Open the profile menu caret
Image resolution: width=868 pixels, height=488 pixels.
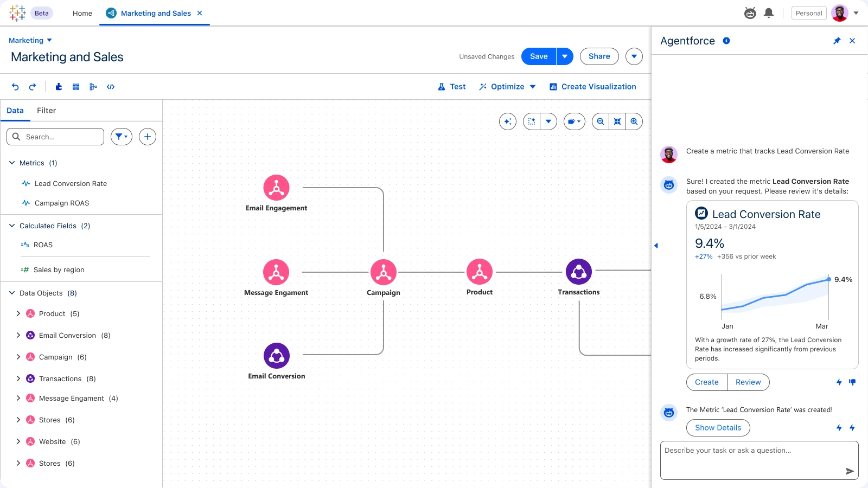pos(856,13)
